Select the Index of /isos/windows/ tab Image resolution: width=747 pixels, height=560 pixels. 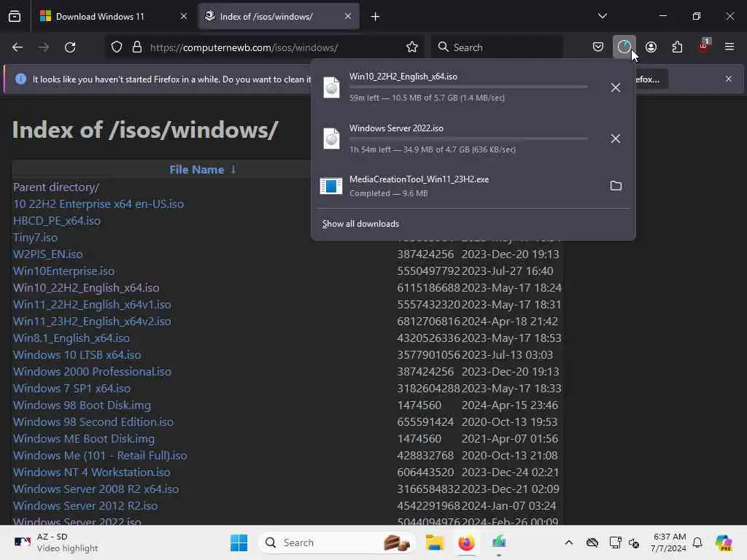tap(279, 17)
